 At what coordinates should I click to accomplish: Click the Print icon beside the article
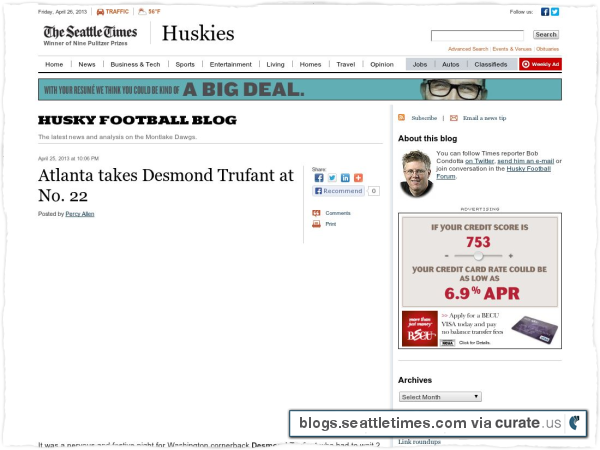click(x=316, y=224)
